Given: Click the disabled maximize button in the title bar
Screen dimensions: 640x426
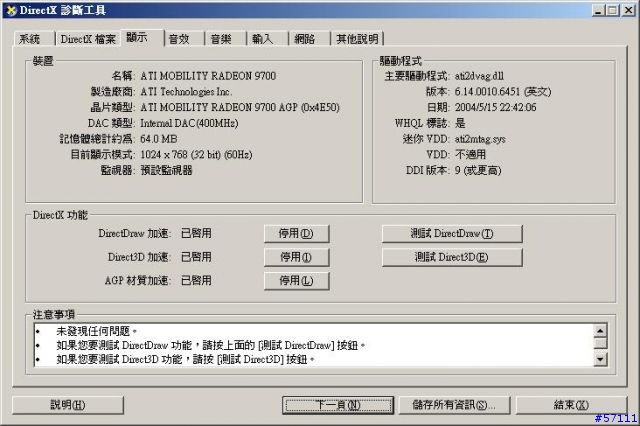Looking at the screenshot, I should coord(612,11).
